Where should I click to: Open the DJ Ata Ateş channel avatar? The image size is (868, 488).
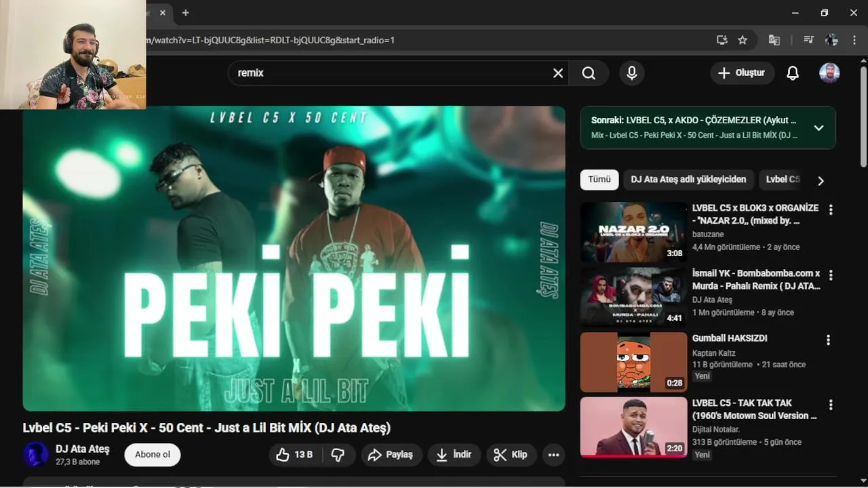(x=36, y=454)
